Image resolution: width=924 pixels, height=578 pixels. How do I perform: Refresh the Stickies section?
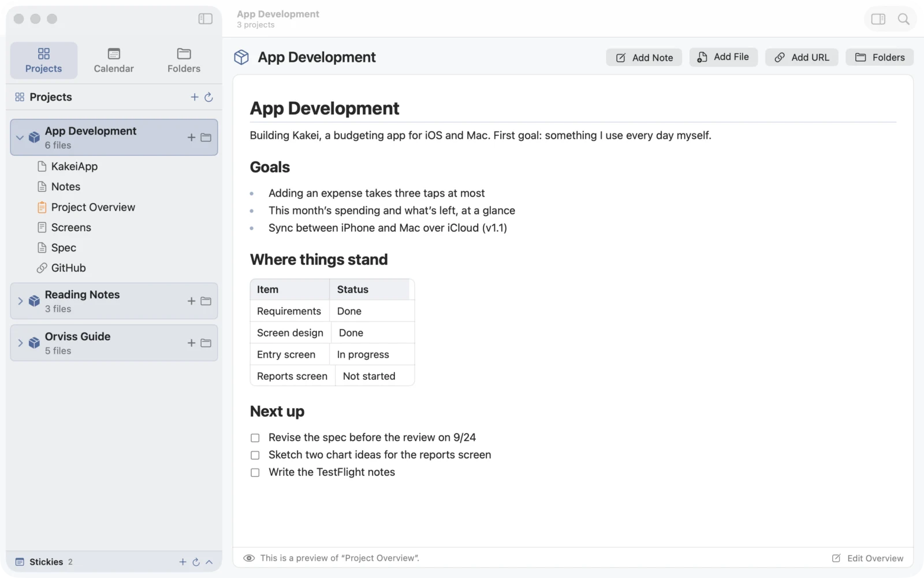click(x=196, y=562)
